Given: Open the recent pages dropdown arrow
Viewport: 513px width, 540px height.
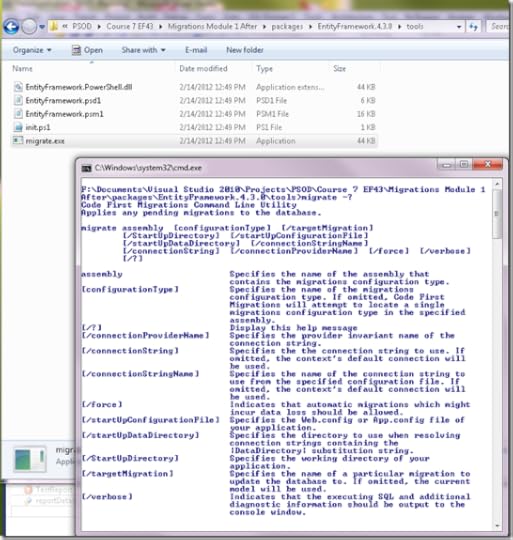Looking at the screenshot, I should click(42, 27).
